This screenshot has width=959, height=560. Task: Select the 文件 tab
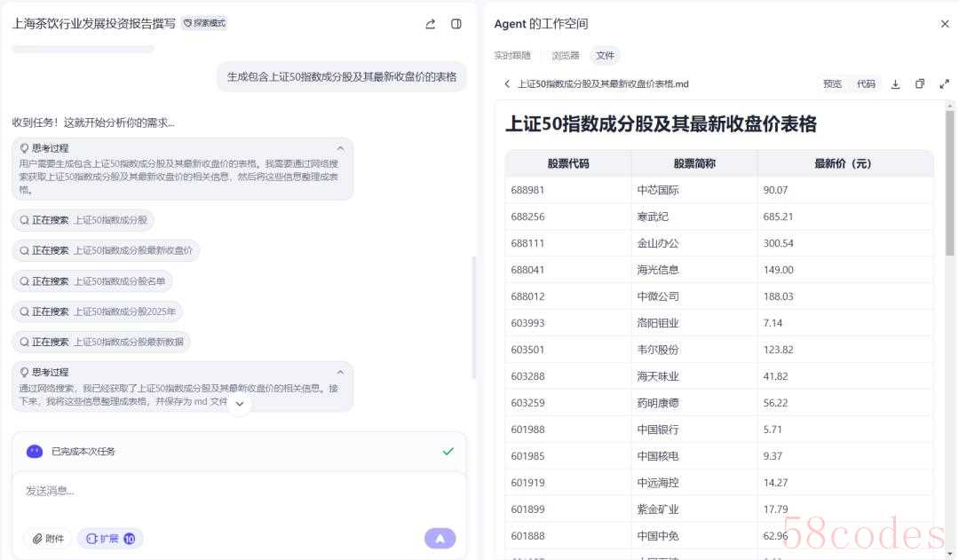pos(605,56)
